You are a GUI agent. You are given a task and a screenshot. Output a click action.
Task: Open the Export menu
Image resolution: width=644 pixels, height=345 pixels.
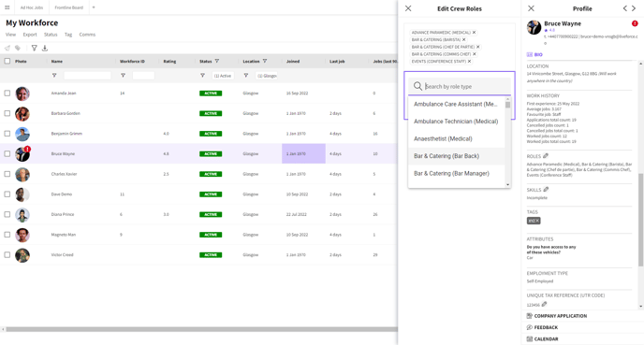click(30, 35)
